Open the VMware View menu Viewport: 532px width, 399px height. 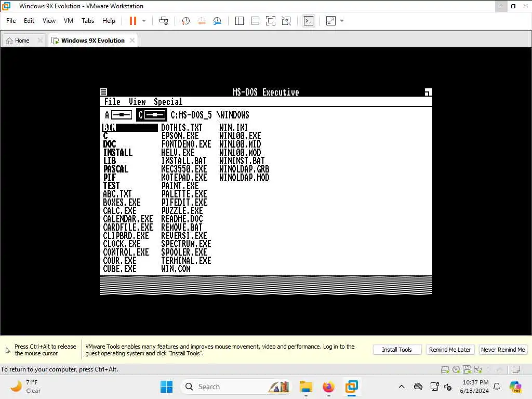pyautogui.click(x=49, y=21)
